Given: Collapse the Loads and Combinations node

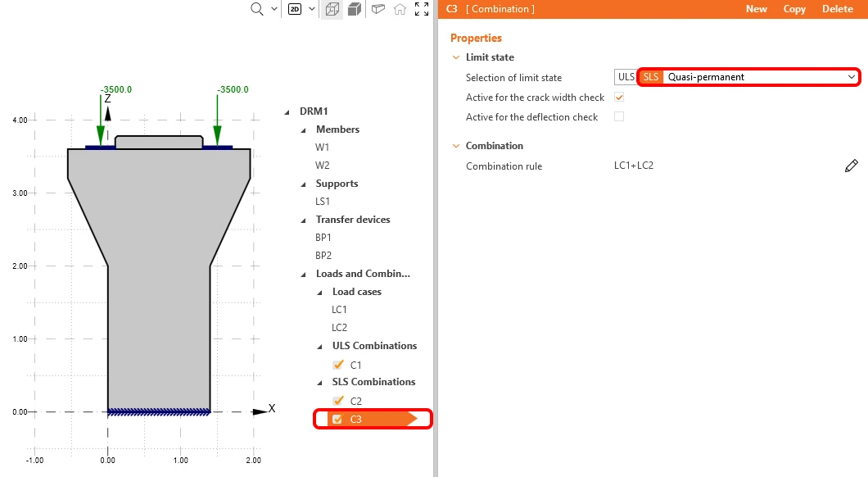Looking at the screenshot, I should (303, 275).
